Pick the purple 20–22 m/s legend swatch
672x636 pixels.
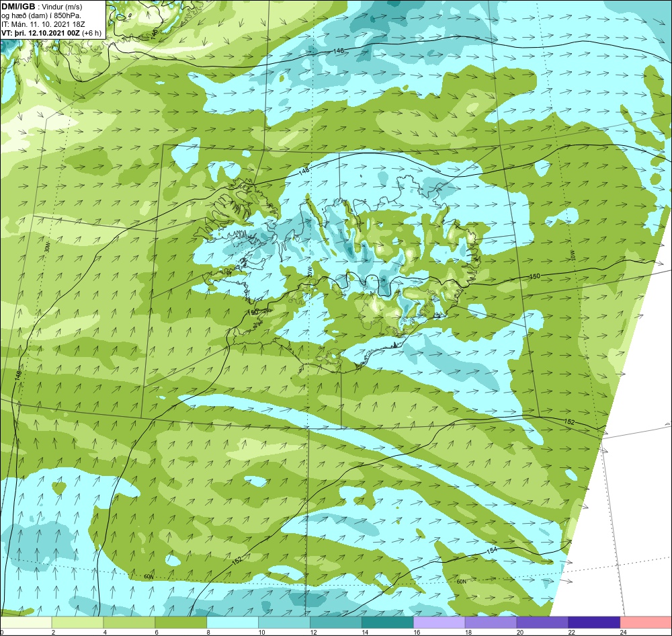coord(542,623)
